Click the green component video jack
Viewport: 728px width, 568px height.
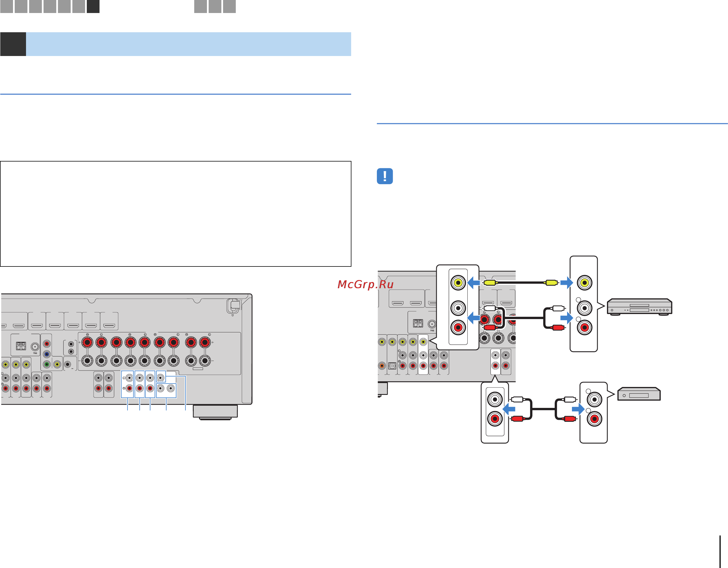pyautogui.click(x=47, y=364)
